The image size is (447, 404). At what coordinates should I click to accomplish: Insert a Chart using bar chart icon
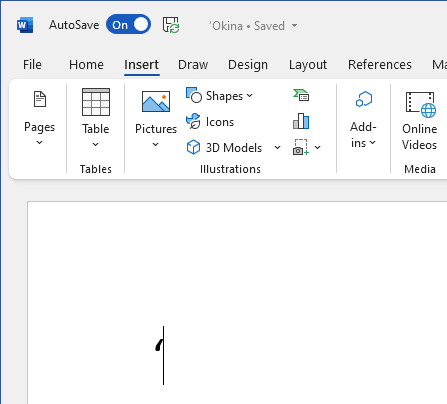pyautogui.click(x=301, y=121)
